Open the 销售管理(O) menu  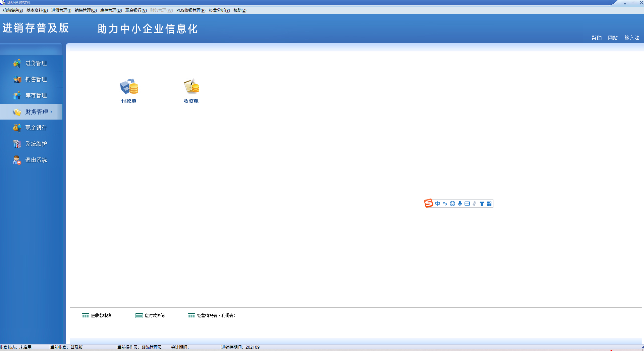pos(86,10)
